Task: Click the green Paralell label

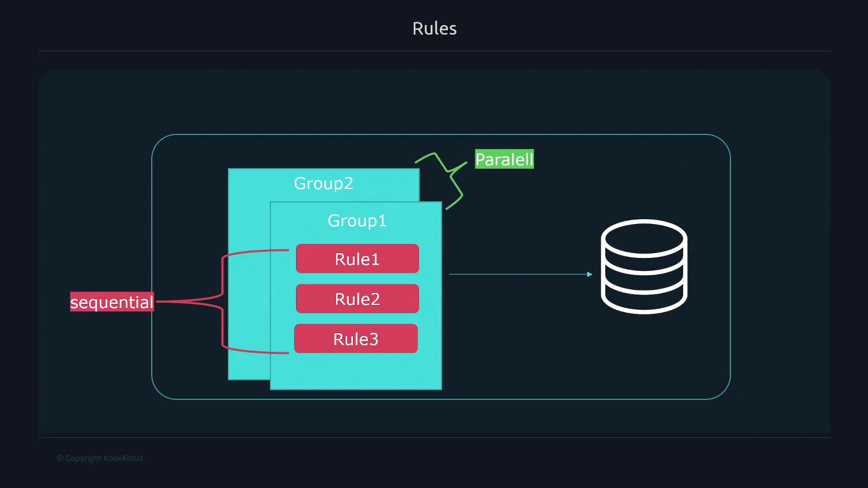Action: [504, 159]
